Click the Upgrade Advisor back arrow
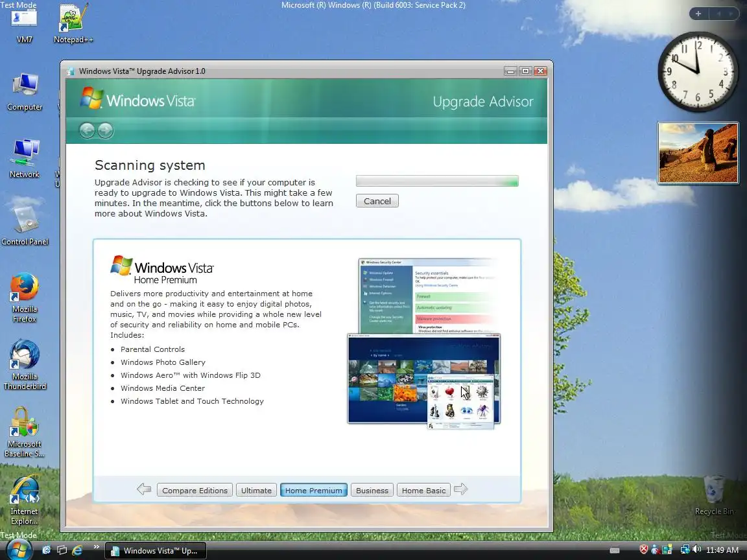The image size is (747, 560). 87,130
